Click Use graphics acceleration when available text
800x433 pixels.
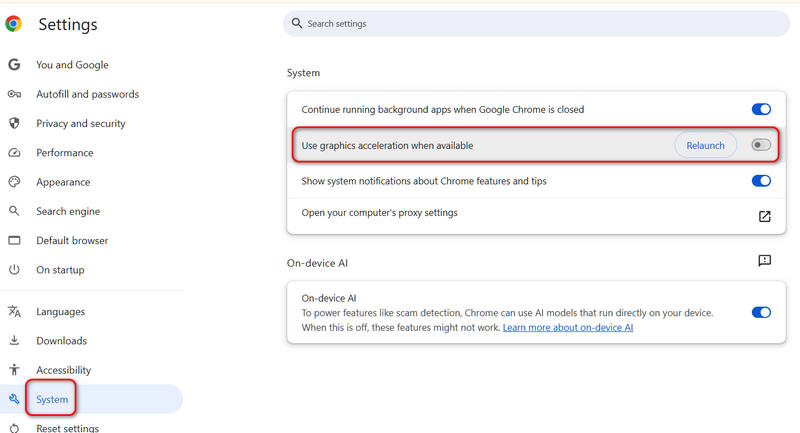coord(387,145)
